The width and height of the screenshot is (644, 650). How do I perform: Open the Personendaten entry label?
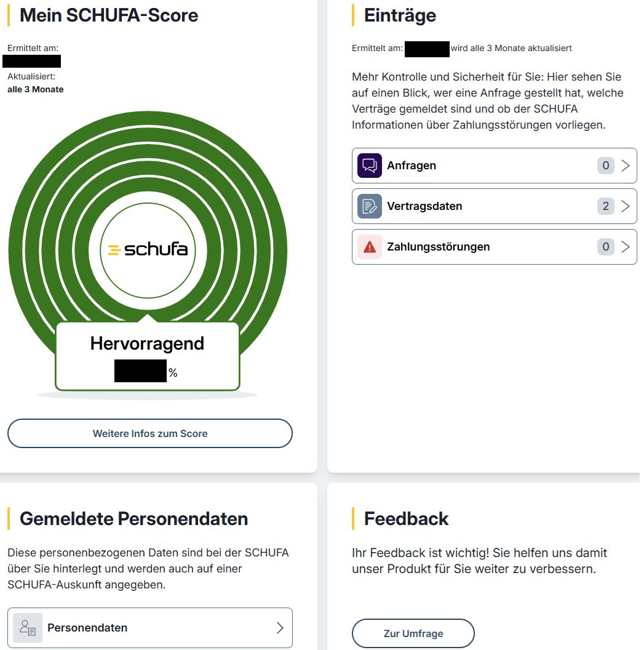point(87,628)
